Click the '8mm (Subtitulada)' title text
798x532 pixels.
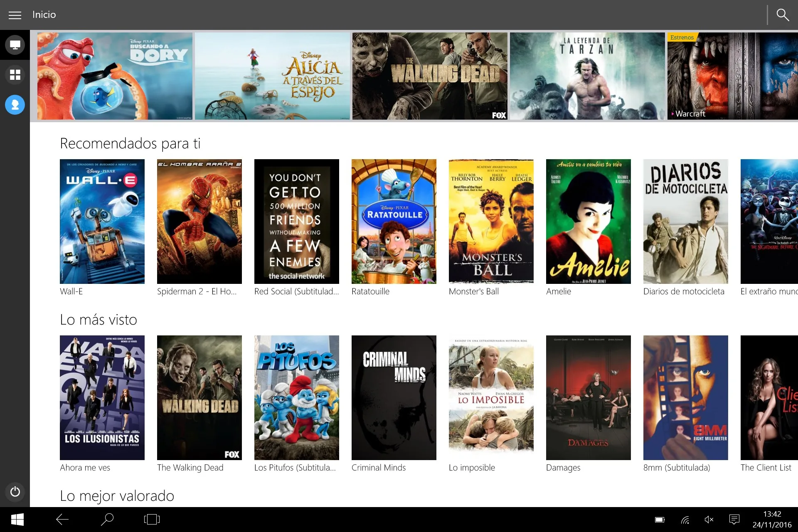(x=677, y=468)
